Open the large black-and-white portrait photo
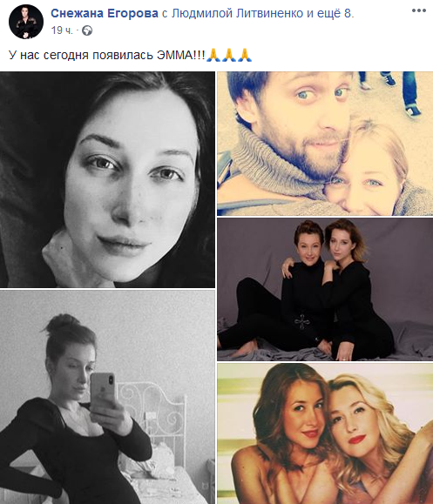This screenshot has width=433, height=504. coord(107,179)
